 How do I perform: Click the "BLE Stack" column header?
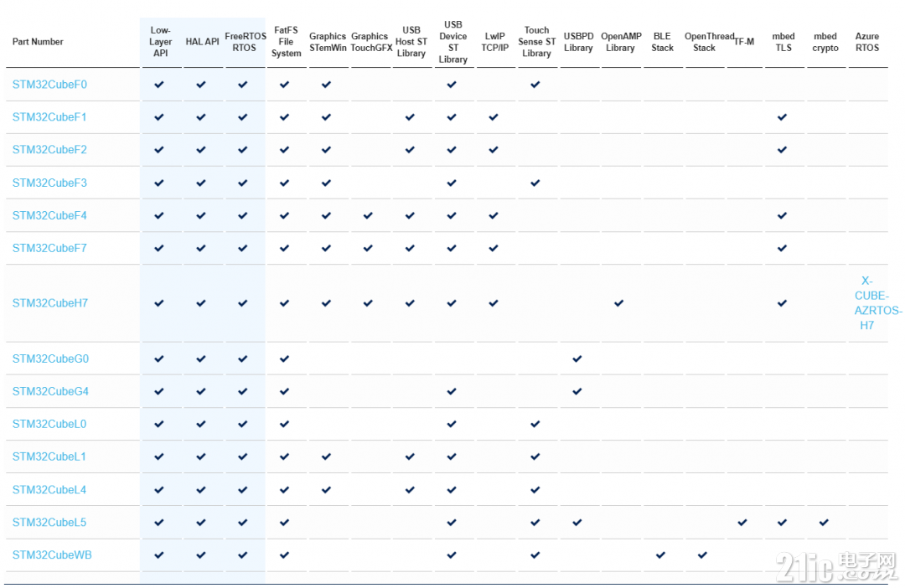[x=663, y=42]
